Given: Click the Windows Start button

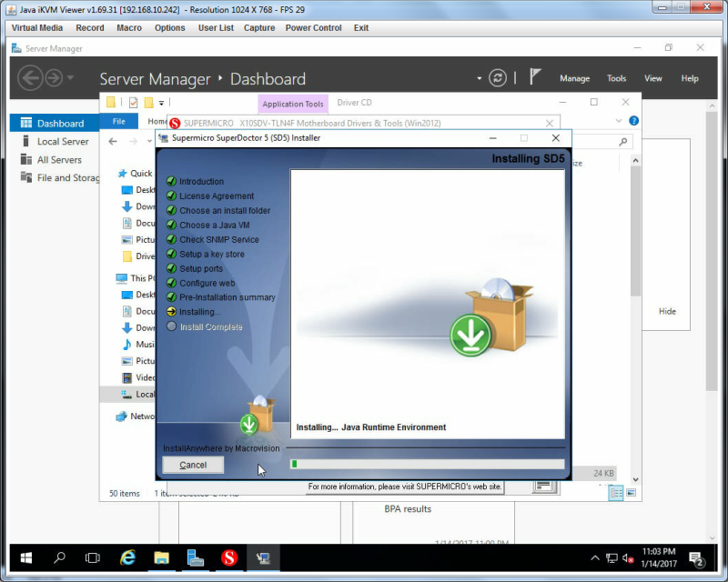Looking at the screenshot, I should (x=26, y=557).
